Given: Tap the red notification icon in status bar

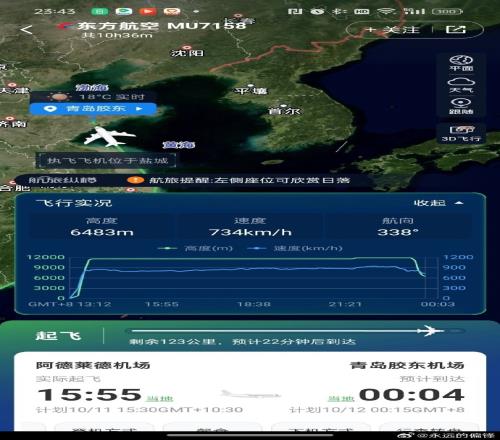Looking at the screenshot, I should 148,11.
